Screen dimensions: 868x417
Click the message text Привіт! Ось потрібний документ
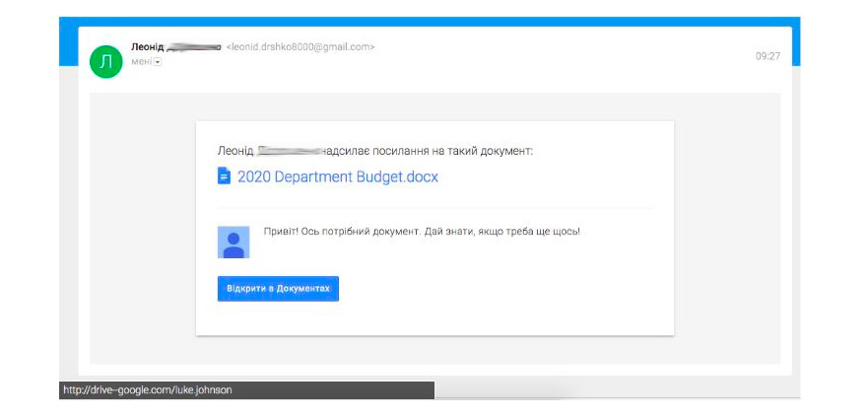343,231
